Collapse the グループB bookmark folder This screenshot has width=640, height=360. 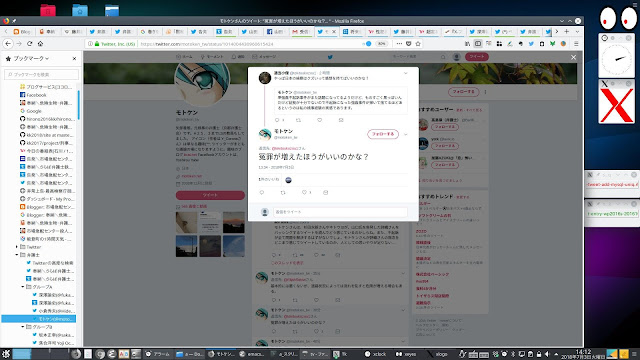(x=23, y=327)
